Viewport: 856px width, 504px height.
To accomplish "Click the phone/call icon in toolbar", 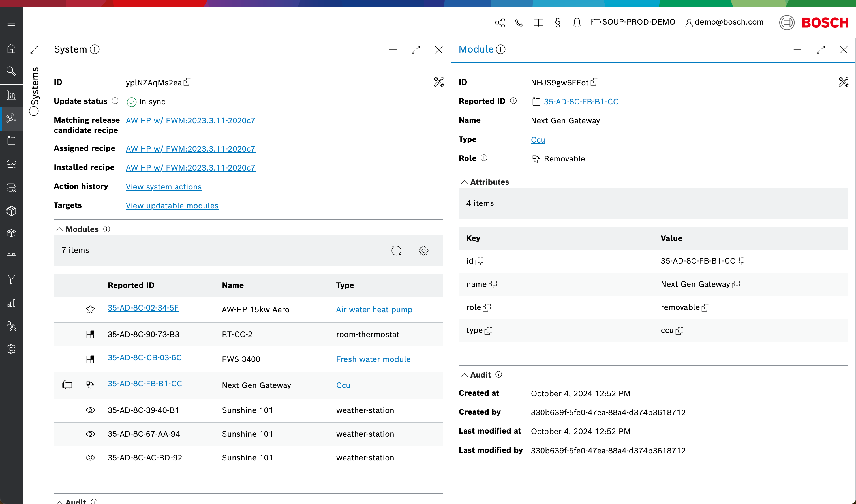I will [518, 22].
